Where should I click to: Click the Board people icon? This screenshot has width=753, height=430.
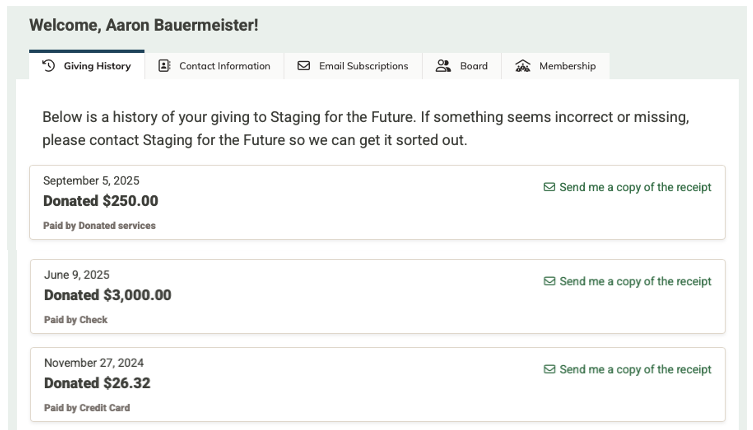tap(444, 66)
